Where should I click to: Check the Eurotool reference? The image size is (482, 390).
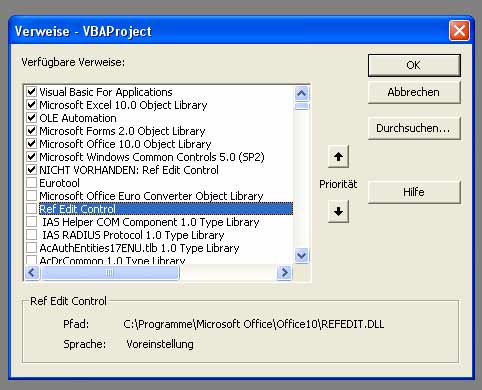[x=31, y=183]
